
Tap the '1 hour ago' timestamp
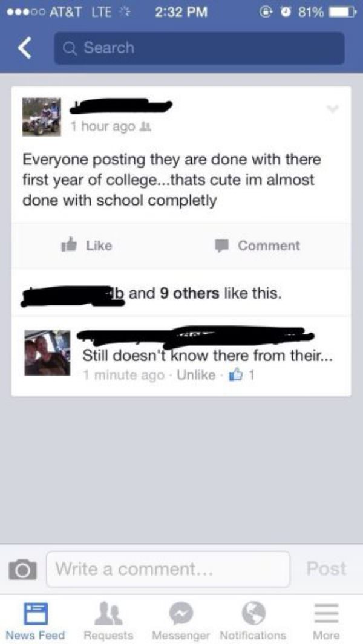(x=102, y=126)
